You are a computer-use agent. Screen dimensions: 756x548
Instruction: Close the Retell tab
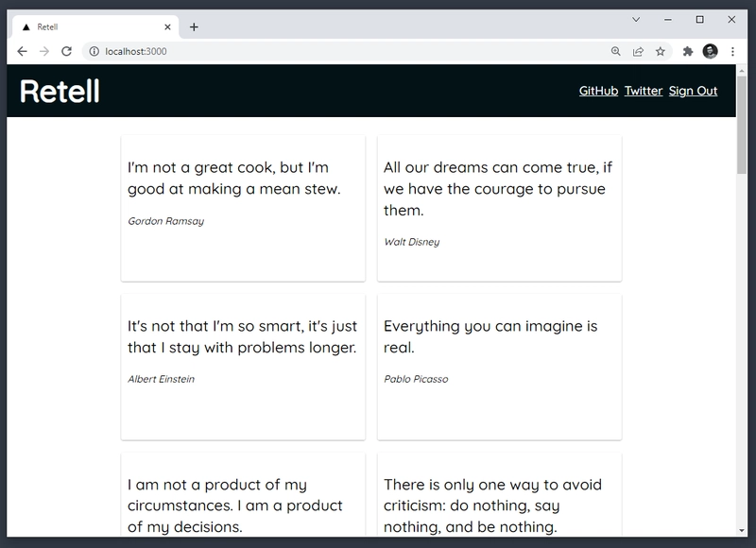[x=168, y=27]
